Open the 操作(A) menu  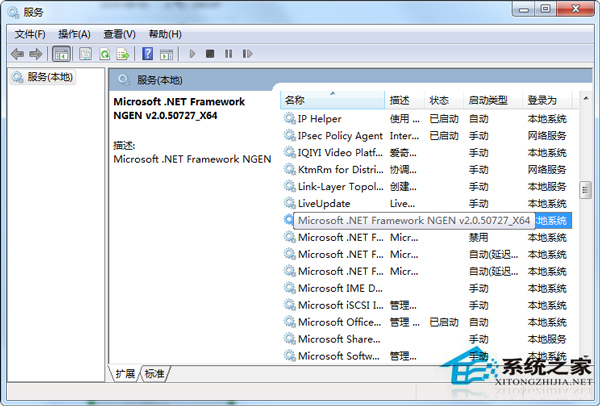(74, 34)
